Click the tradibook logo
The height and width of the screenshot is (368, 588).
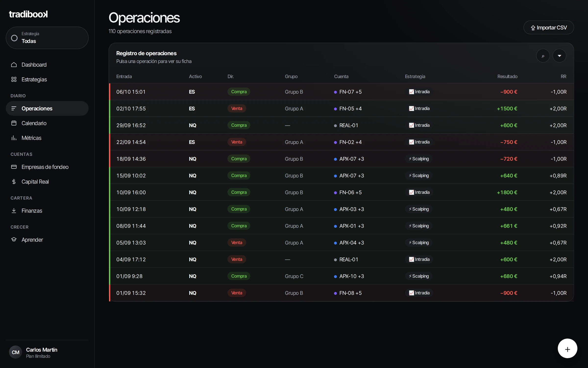[28, 14]
